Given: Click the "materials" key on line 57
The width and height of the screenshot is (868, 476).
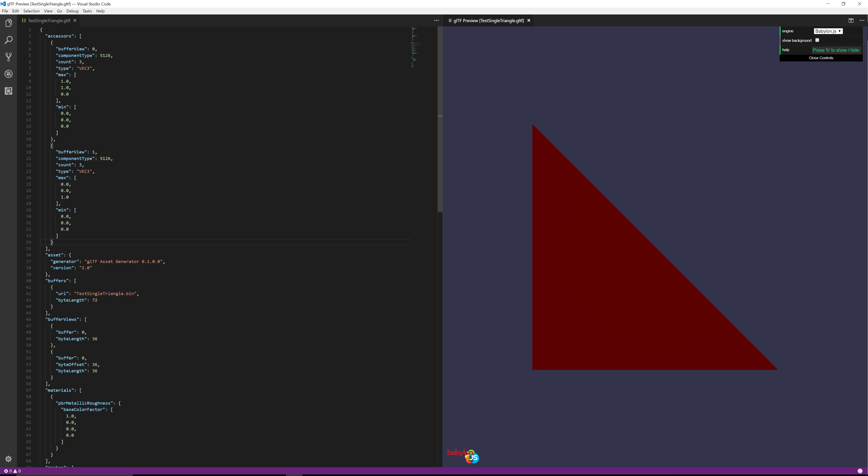Looking at the screenshot, I should point(60,390).
